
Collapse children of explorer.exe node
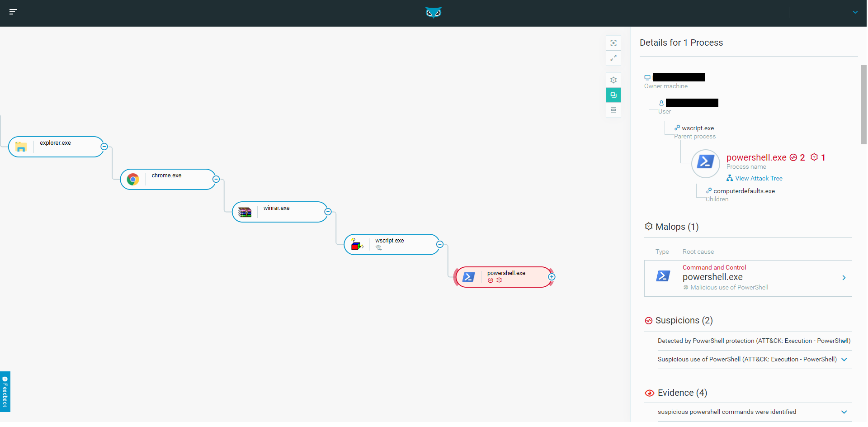(104, 147)
